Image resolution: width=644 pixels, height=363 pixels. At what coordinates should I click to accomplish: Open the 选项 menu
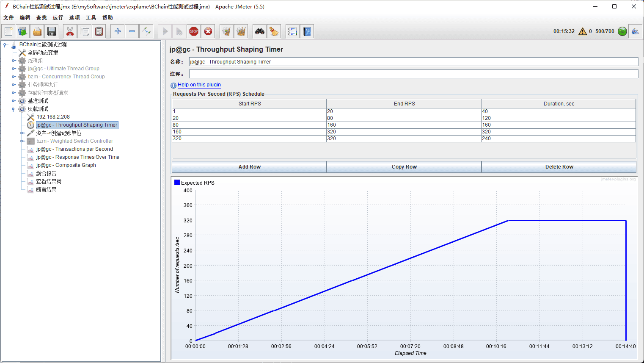[74, 18]
